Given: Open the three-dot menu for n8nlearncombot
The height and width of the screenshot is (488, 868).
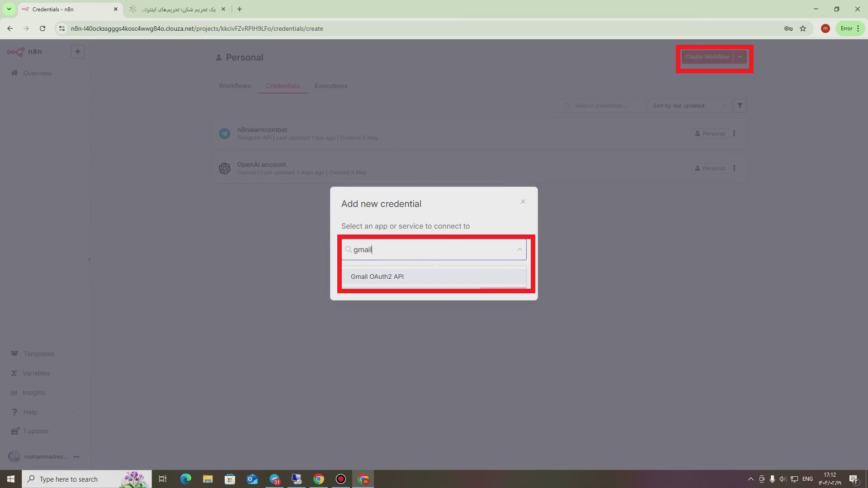Looking at the screenshot, I should coord(734,133).
